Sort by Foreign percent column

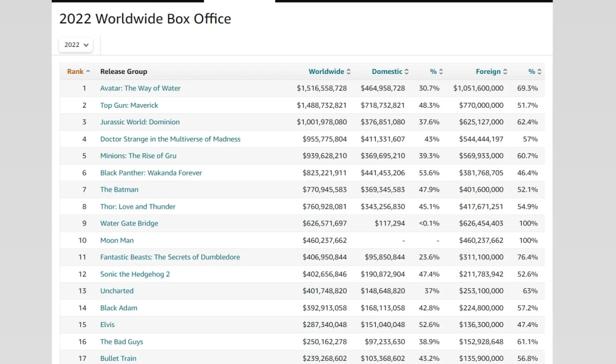535,71
